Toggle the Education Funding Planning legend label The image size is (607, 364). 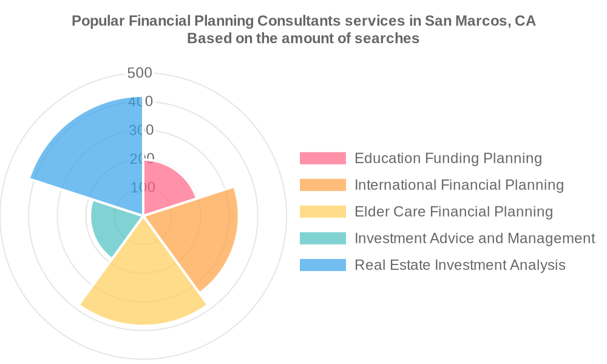tap(448, 158)
